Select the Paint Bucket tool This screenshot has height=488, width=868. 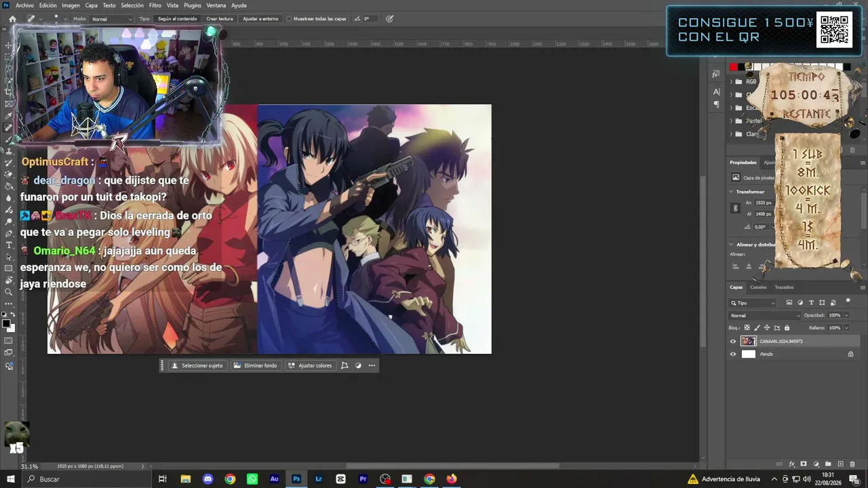9,186
